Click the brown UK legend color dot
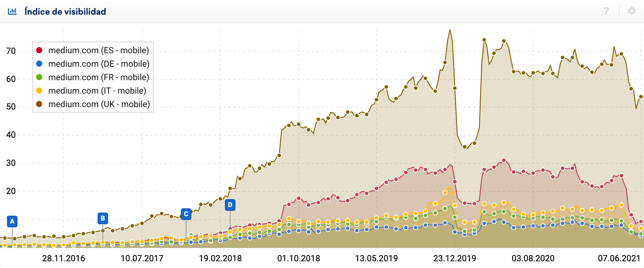This screenshot has height=268, width=644. (x=39, y=104)
